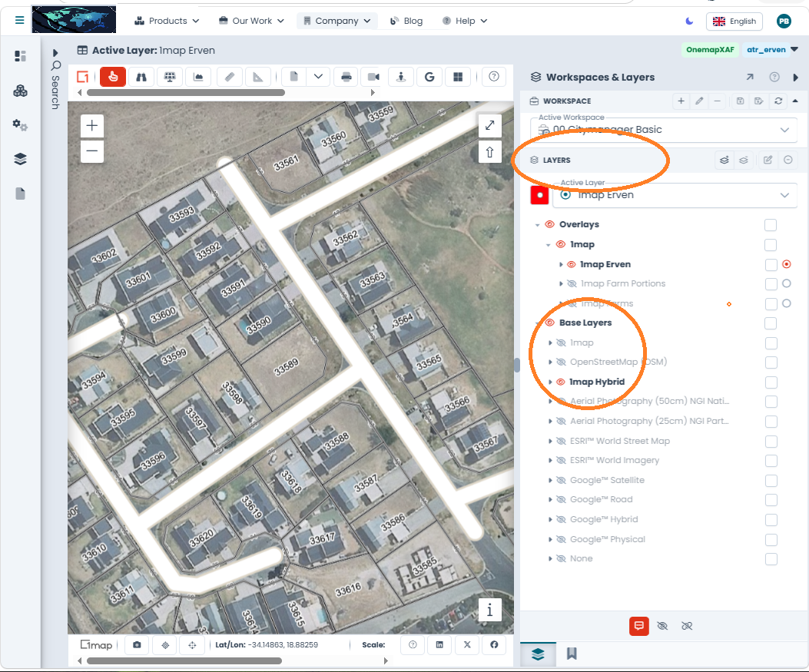Image resolution: width=809 pixels, height=672 pixels.
Task: Tick the ESRI World Imagery checkbox
Action: (x=771, y=461)
